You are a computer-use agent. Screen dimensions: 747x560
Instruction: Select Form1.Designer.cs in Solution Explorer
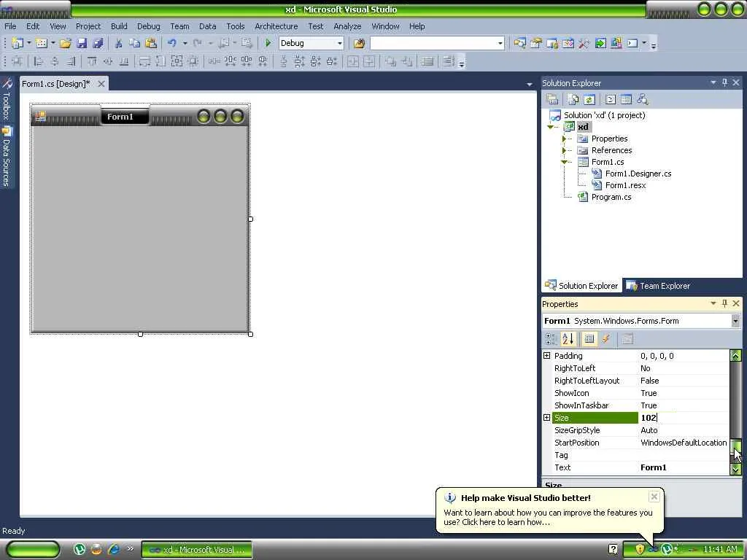[x=638, y=174]
